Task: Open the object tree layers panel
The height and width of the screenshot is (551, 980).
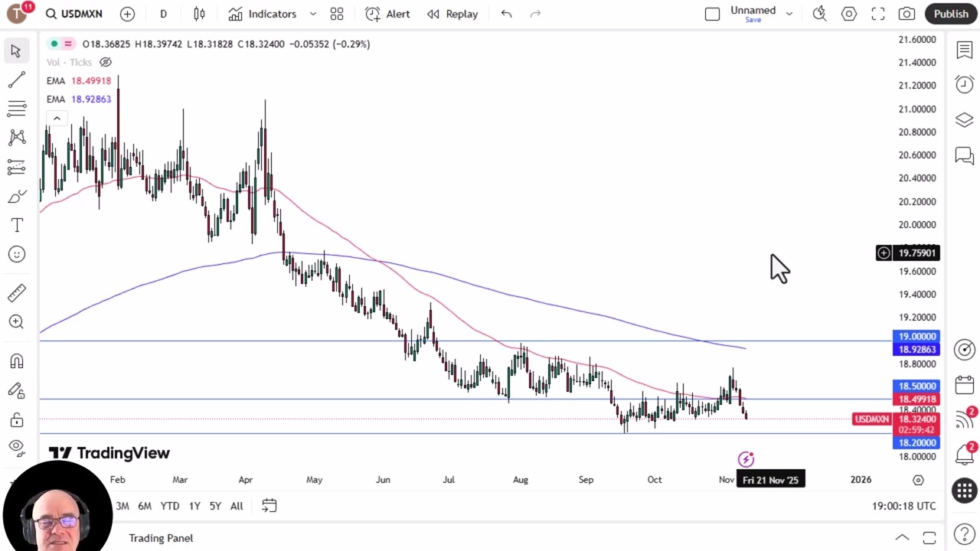Action: tap(964, 120)
